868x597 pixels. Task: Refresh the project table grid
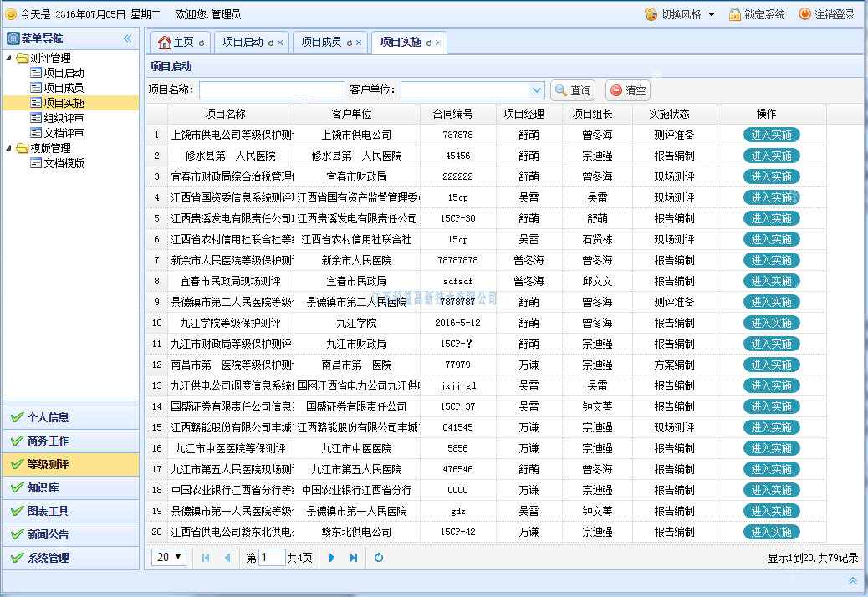(379, 558)
